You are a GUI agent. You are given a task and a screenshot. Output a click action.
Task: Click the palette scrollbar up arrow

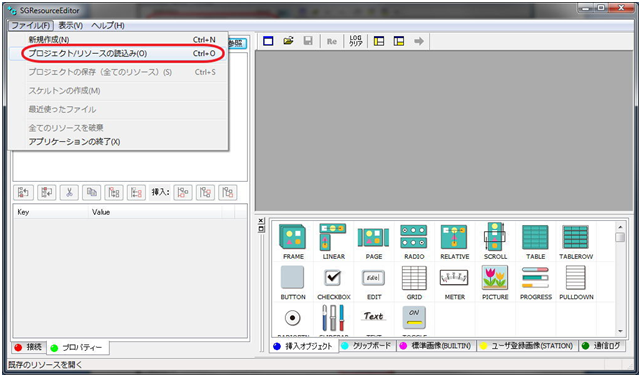(x=620, y=227)
